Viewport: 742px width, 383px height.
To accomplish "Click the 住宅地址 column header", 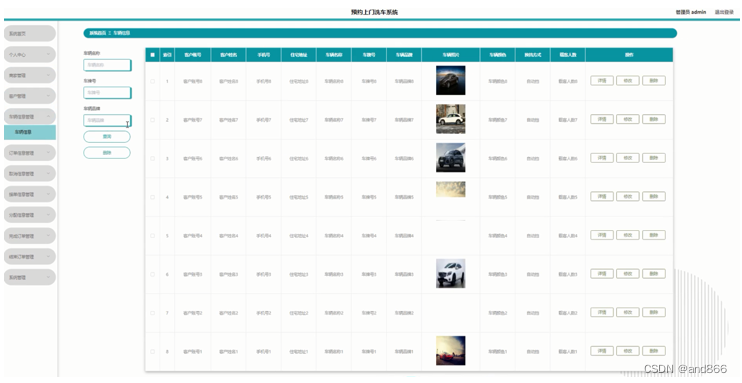I will point(299,55).
